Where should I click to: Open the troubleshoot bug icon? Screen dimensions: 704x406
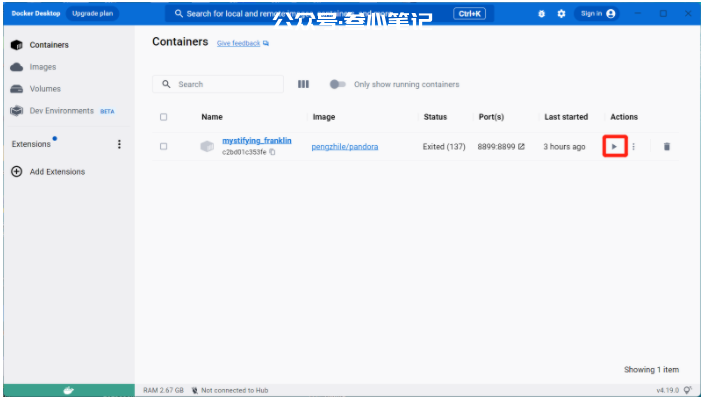(x=541, y=13)
